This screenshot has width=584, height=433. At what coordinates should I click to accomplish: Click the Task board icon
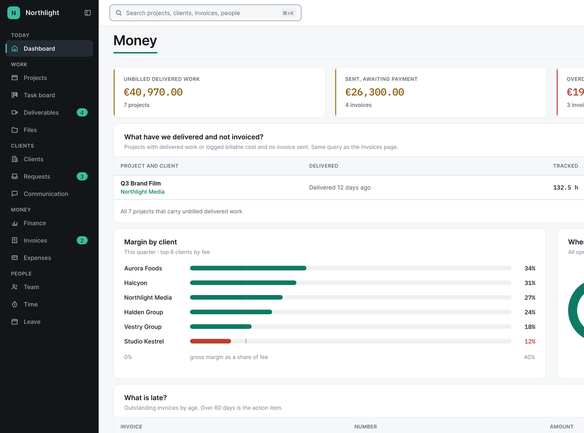[15, 95]
